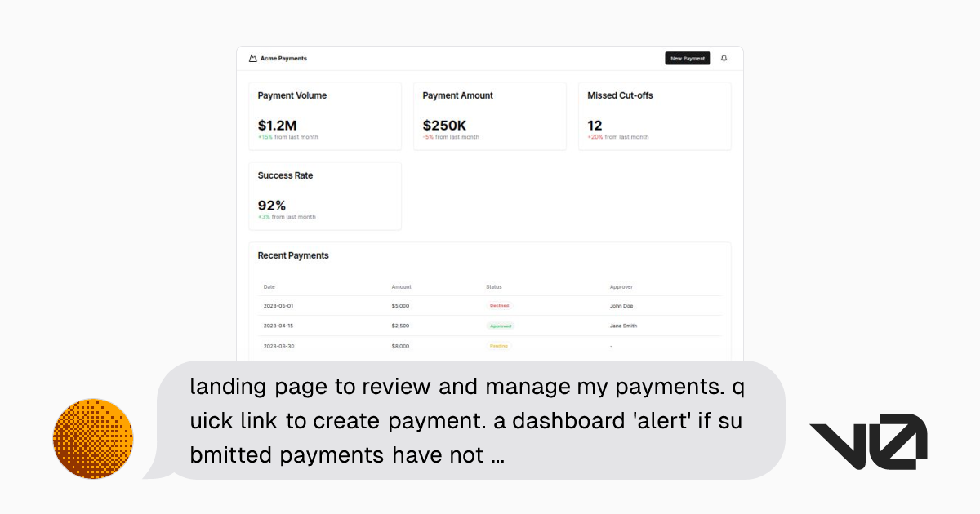This screenshot has height=514, width=980.
Task: Select the orange avatar thumbnail
Action: (x=93, y=438)
